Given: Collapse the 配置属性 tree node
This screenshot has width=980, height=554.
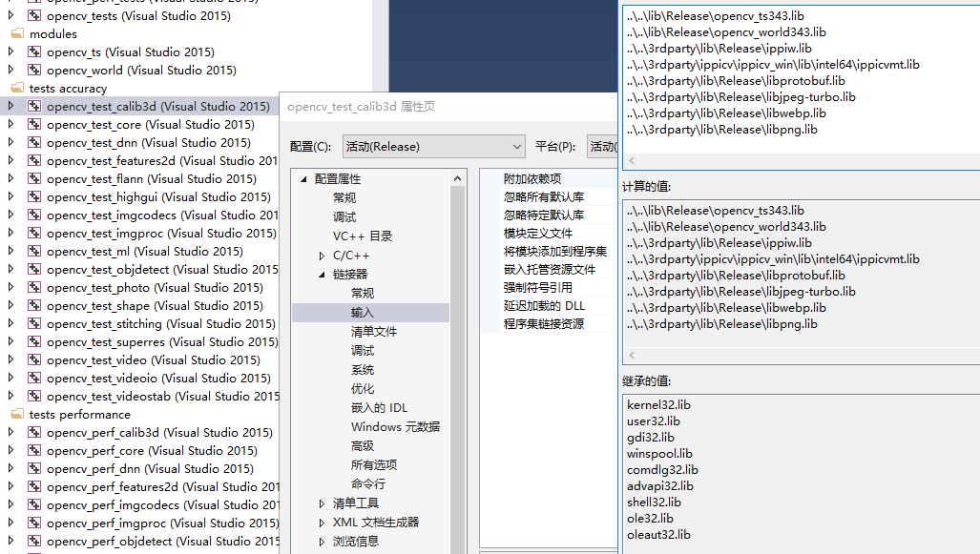Looking at the screenshot, I should 303,179.
